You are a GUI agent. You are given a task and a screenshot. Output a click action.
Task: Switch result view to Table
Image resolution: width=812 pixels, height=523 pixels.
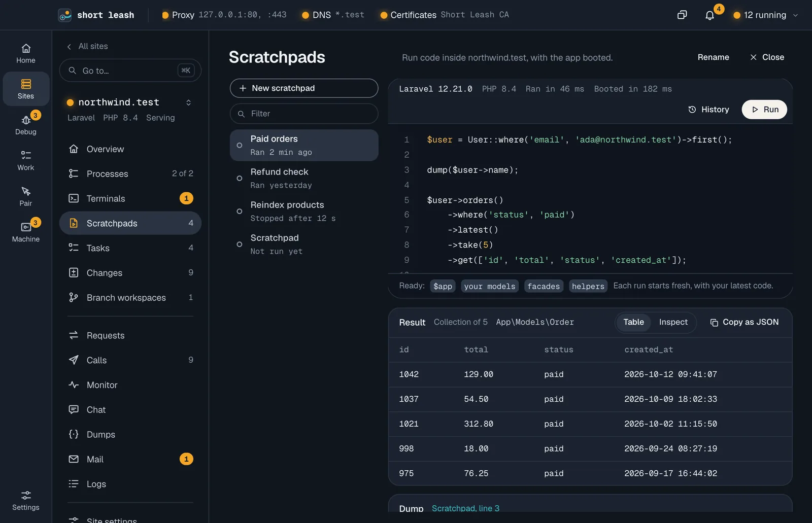[633, 322]
